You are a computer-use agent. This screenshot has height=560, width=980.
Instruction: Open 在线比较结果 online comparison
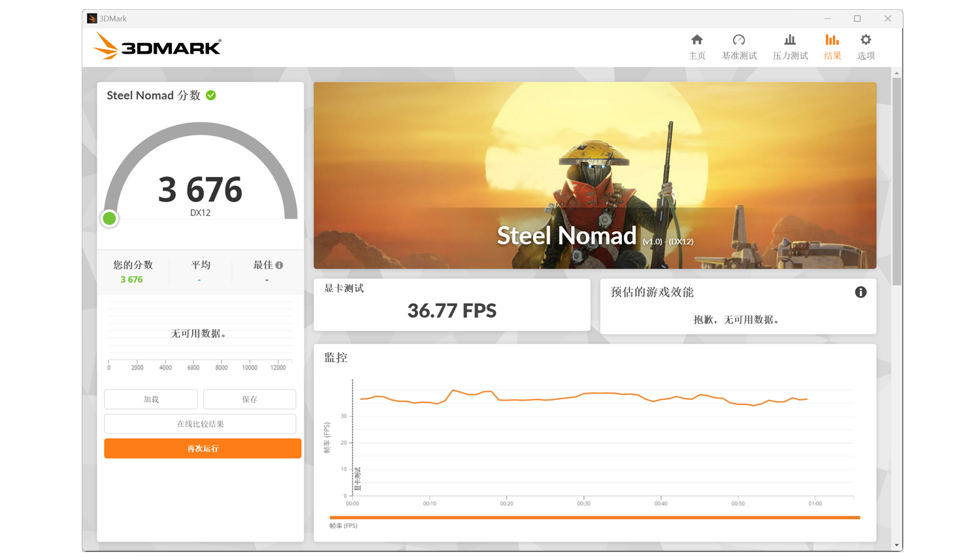(200, 424)
